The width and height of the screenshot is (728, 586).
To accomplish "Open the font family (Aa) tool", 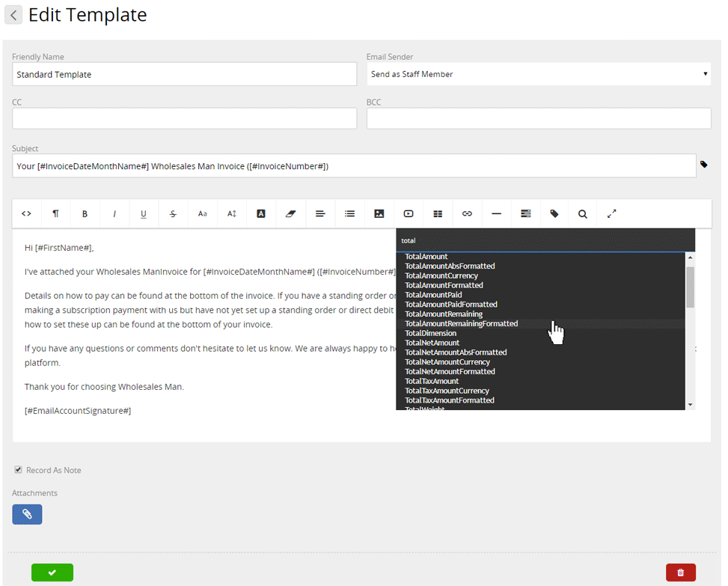I will (203, 213).
